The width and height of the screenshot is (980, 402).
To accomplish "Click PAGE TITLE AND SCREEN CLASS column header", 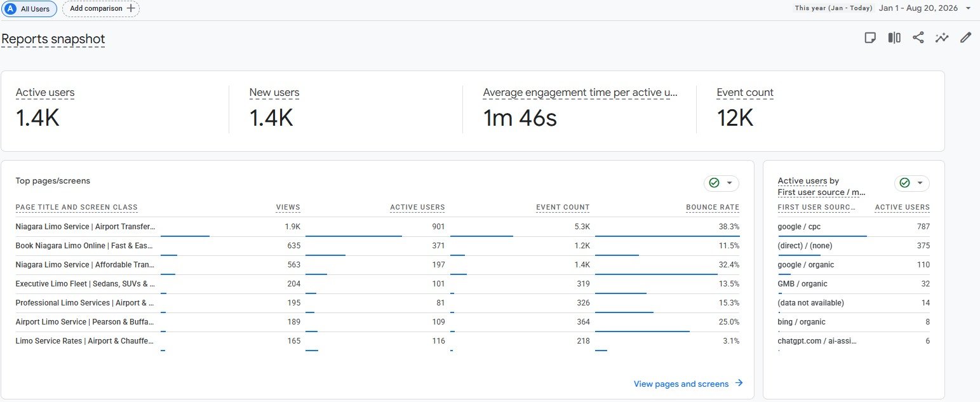I will point(76,208).
